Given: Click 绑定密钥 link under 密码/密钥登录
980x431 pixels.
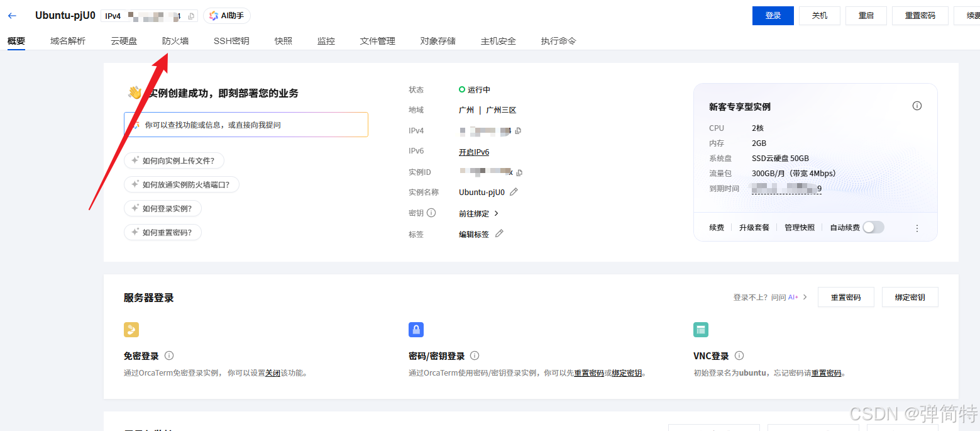Looking at the screenshot, I should (x=627, y=373).
